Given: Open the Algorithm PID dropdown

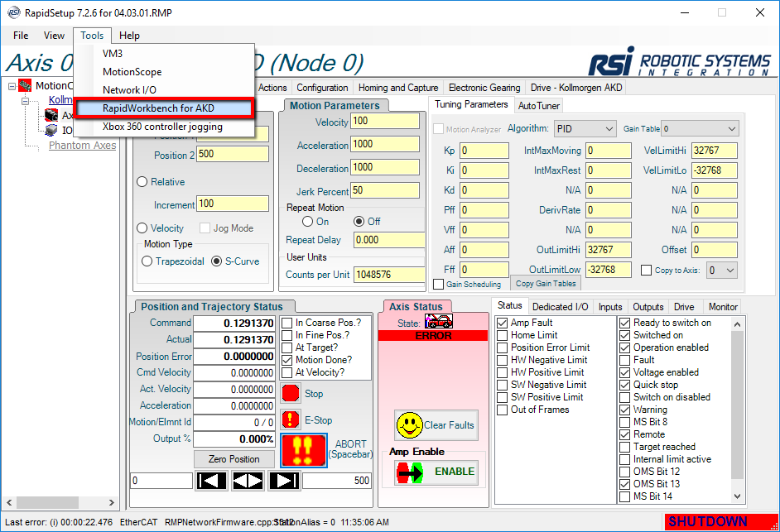Looking at the screenshot, I should (585, 129).
